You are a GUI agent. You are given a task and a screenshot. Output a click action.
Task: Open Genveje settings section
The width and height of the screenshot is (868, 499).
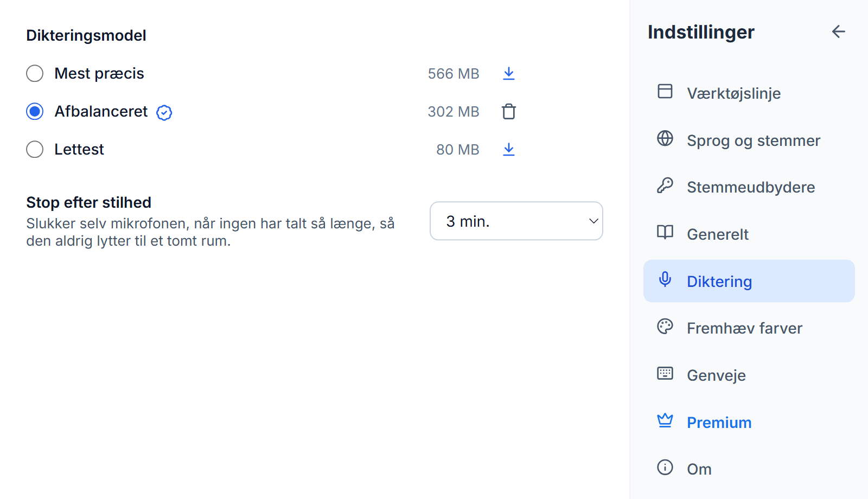click(749, 375)
